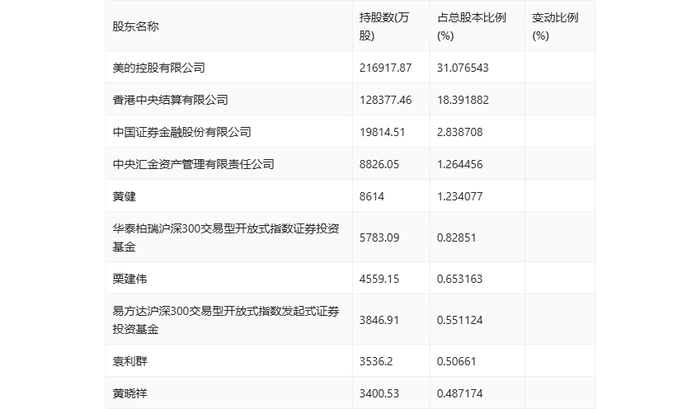Image resolution: width=700 pixels, height=409 pixels.
Task: Click the value 3846.91
Action: (379, 320)
